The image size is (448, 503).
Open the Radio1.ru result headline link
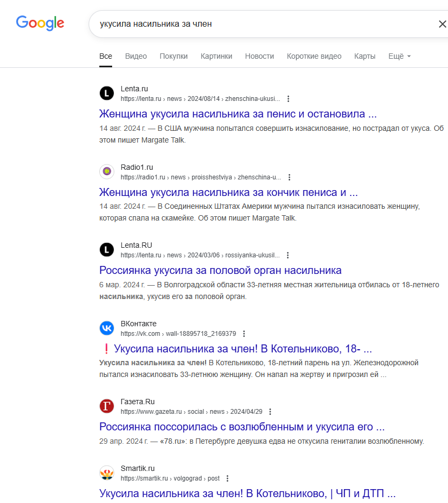(x=229, y=192)
